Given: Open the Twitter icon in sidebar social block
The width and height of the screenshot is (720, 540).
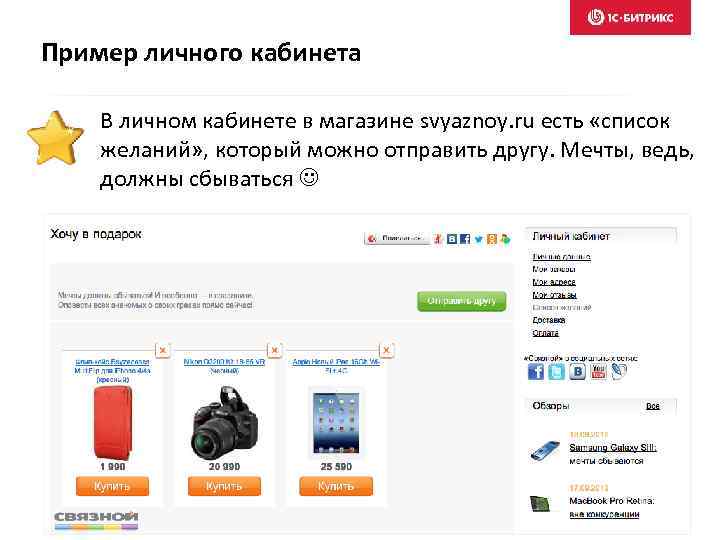Looking at the screenshot, I should (557, 371).
